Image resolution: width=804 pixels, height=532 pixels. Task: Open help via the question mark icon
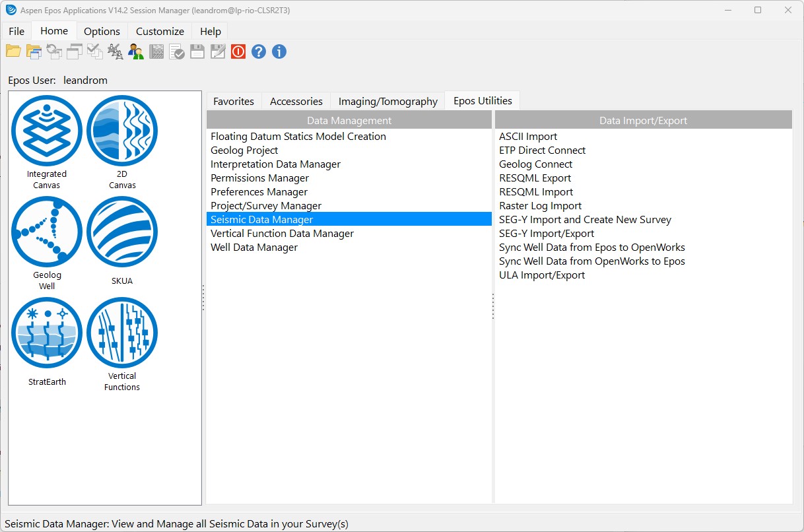258,51
